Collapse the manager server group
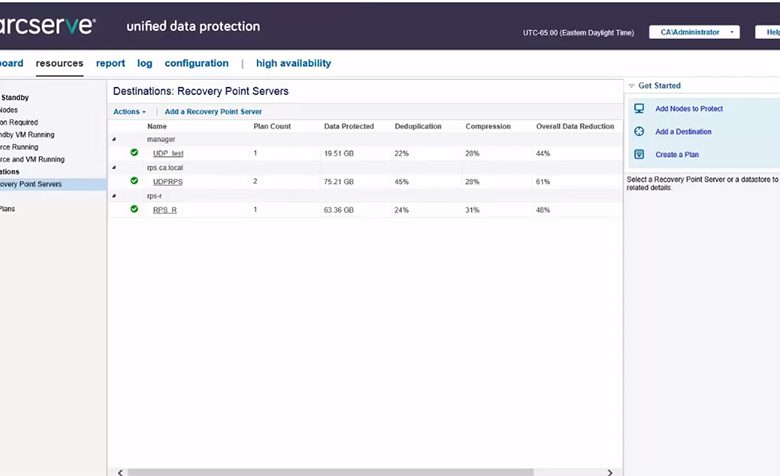This screenshot has width=780, height=476. (x=114, y=139)
